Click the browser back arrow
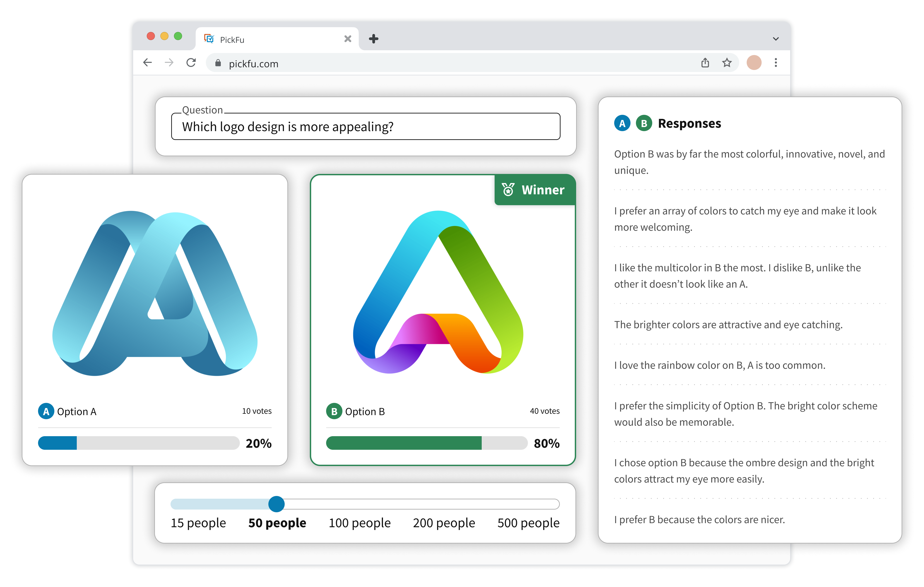Image resolution: width=924 pixels, height=587 pixels. 148,63
